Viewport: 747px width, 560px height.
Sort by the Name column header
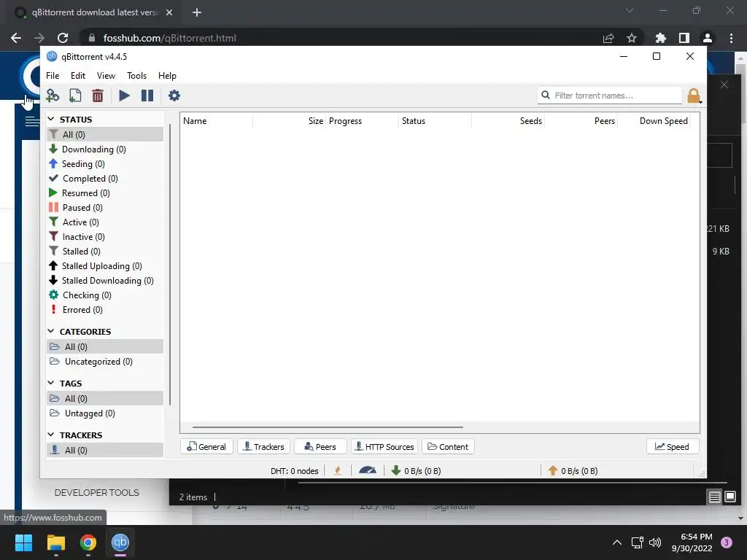[216, 121]
